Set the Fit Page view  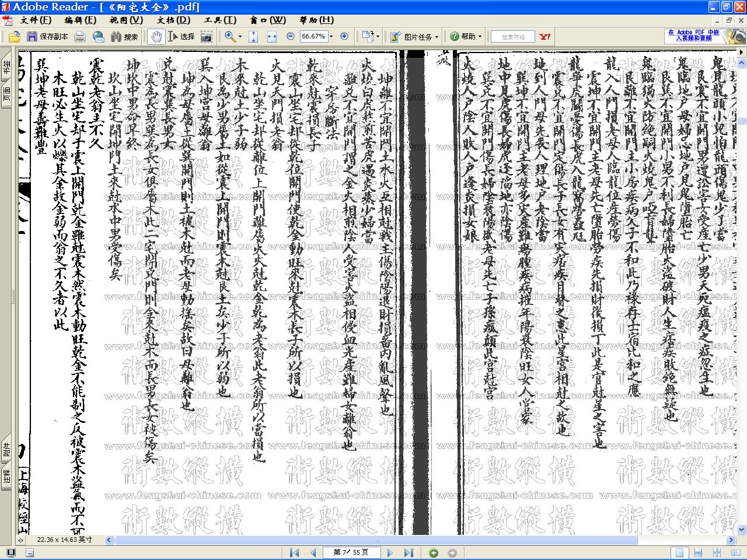[253, 37]
